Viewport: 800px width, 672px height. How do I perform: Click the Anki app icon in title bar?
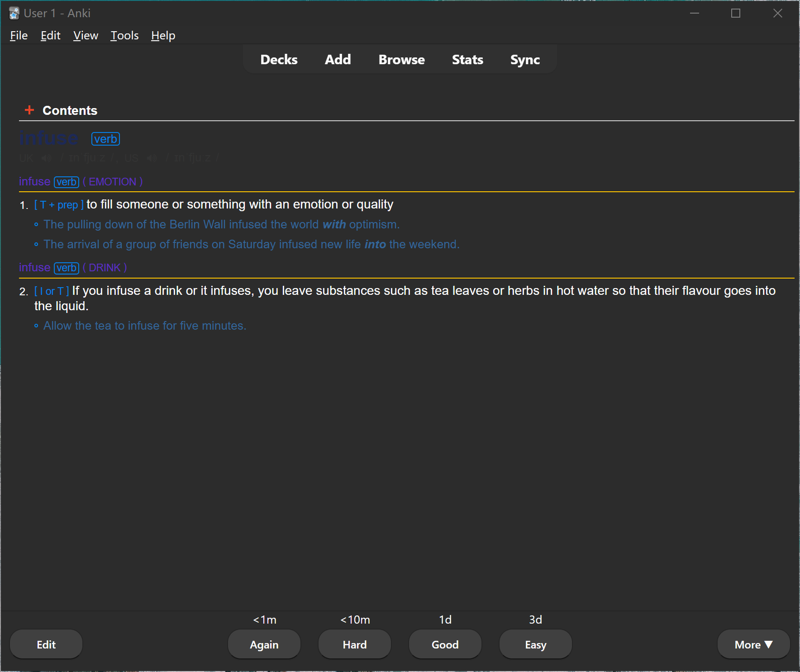point(14,14)
